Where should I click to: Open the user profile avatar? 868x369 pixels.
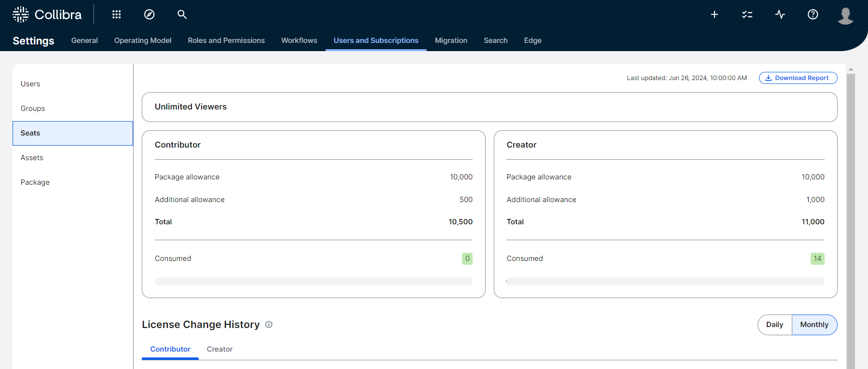pos(845,15)
